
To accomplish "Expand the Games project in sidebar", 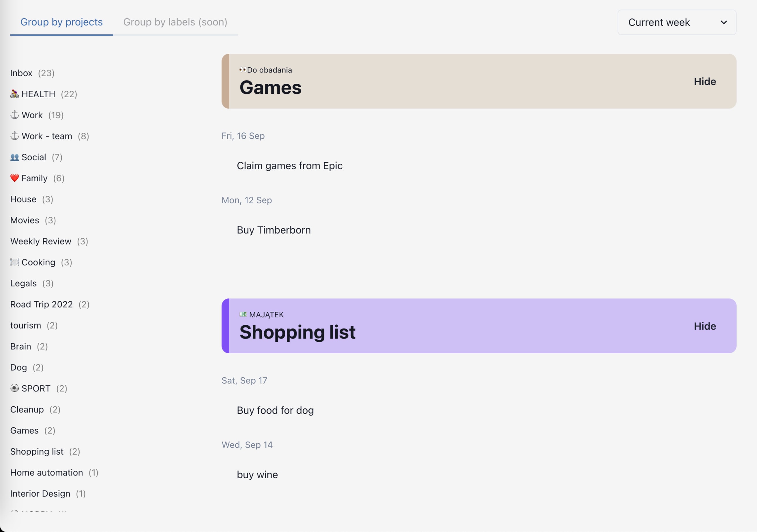I will click(x=24, y=430).
